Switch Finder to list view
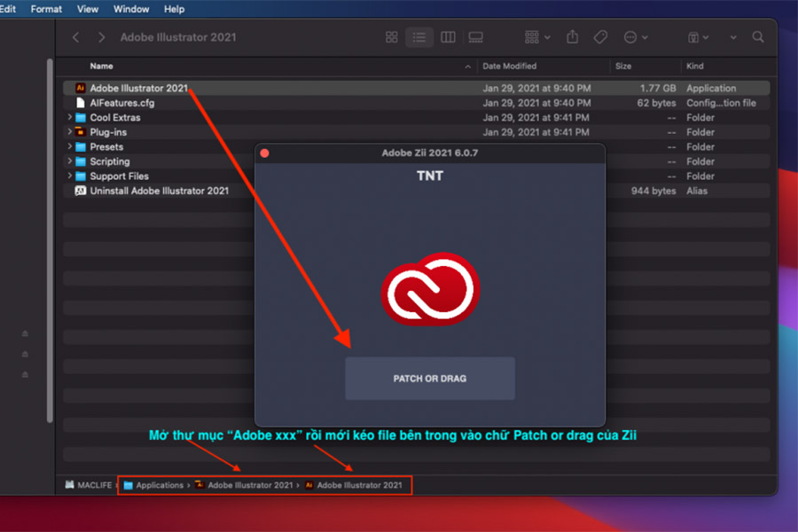 tap(419, 37)
